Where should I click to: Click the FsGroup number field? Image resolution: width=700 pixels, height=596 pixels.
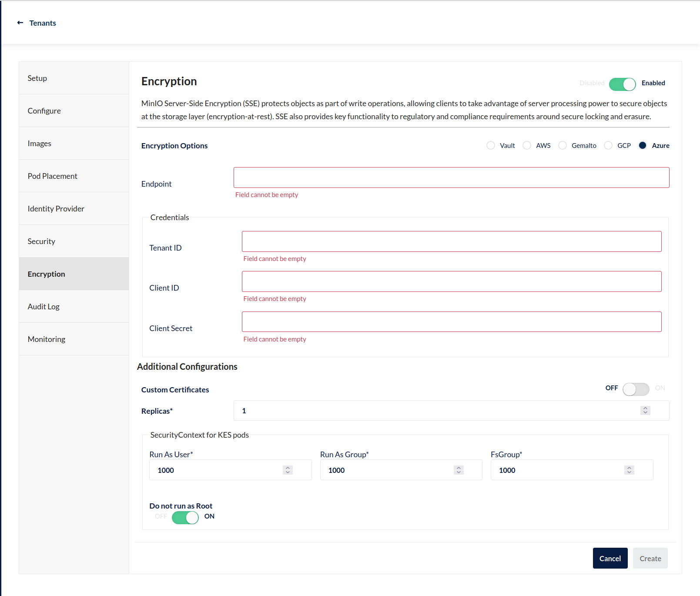(572, 470)
